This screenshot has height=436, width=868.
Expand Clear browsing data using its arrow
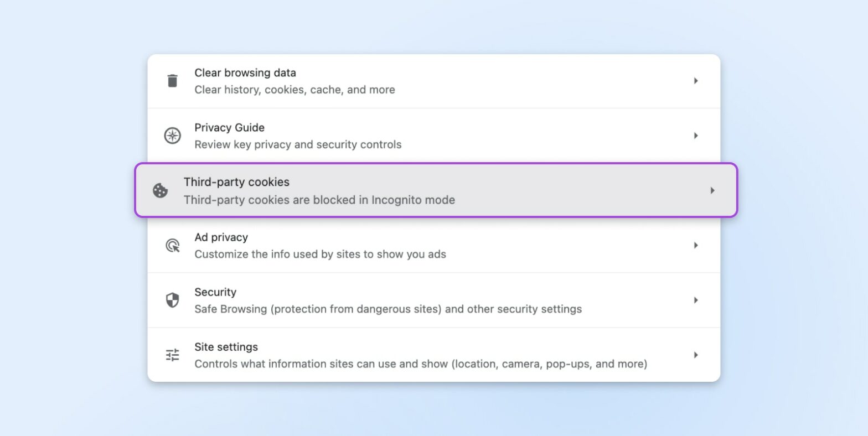point(696,80)
